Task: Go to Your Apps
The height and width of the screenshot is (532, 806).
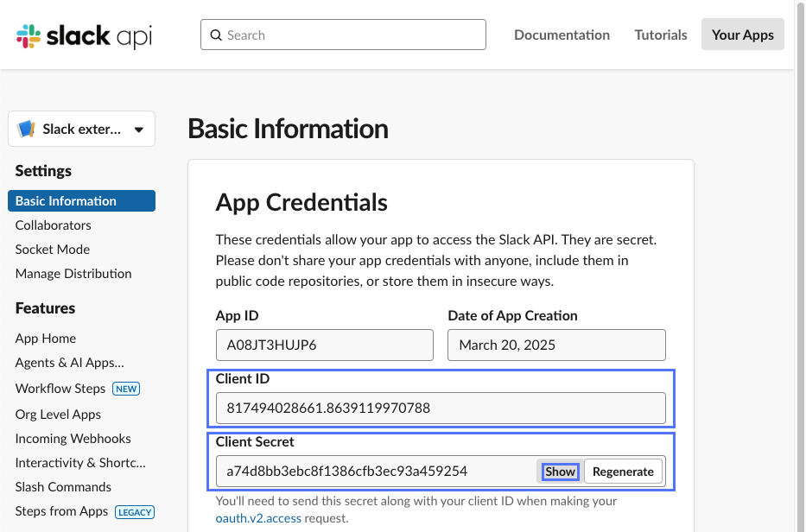Action: (742, 35)
